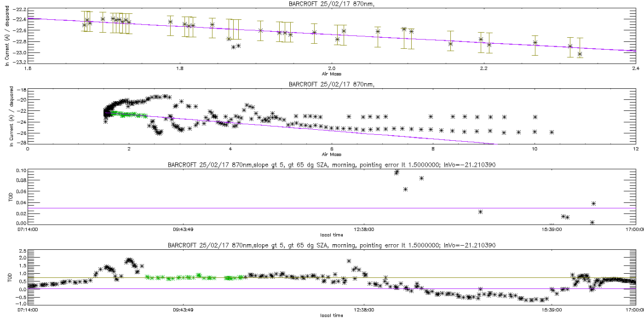Screen dimensions: 644x322
Task: Select the 12 tick on second plot x-axis
Action: pos(635,149)
